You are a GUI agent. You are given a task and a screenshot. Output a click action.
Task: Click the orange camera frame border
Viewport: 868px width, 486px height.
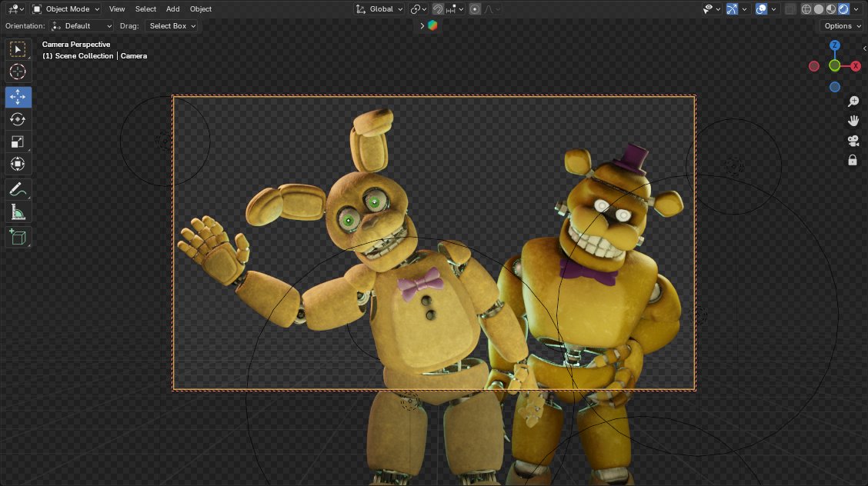coord(434,96)
